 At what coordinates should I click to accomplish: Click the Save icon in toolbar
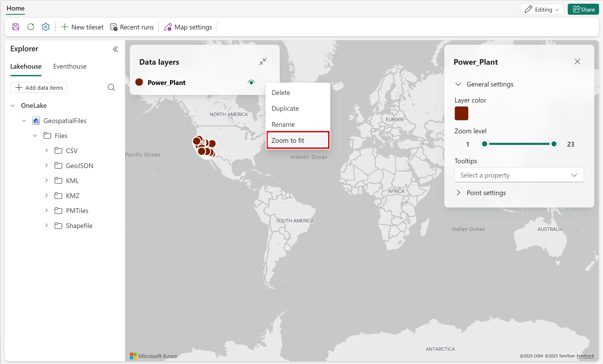(x=16, y=27)
